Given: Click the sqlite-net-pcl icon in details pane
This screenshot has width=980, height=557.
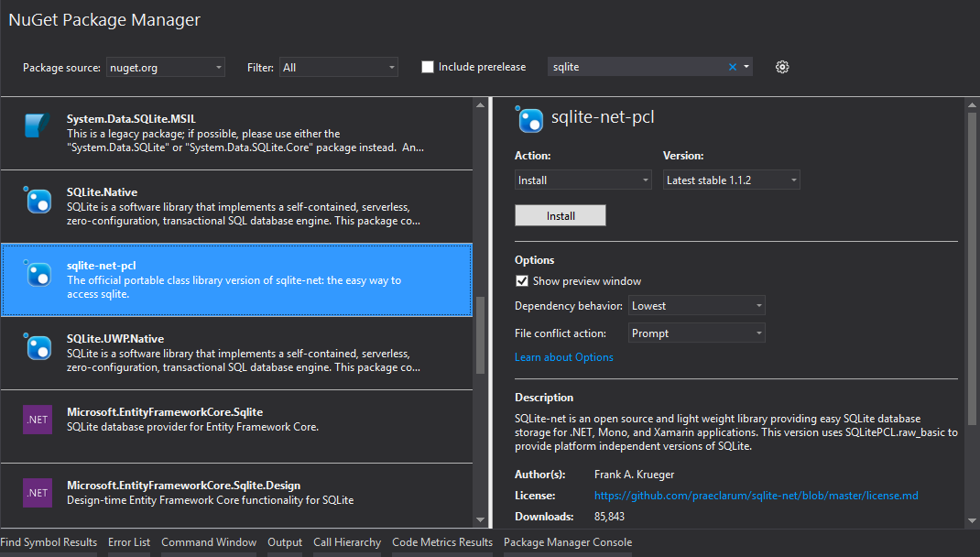Looking at the screenshot, I should pyautogui.click(x=529, y=119).
